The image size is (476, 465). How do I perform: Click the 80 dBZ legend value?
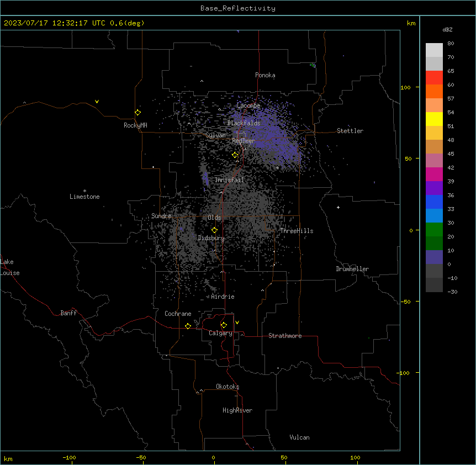click(x=451, y=44)
